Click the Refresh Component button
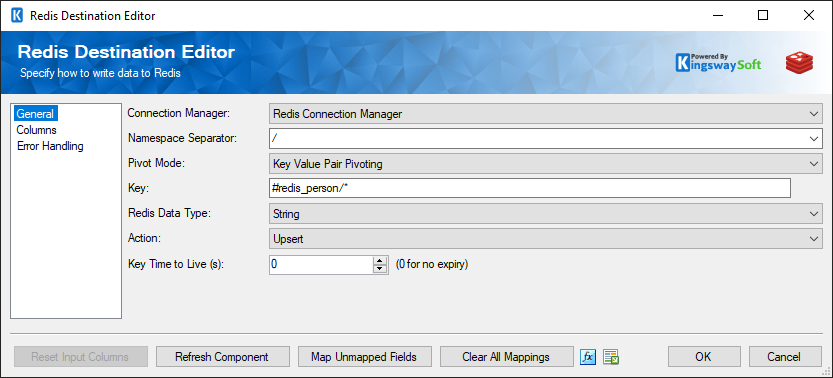 223,357
